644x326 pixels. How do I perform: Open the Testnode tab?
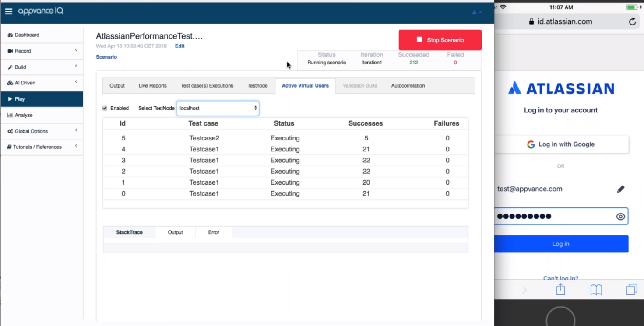tap(257, 86)
